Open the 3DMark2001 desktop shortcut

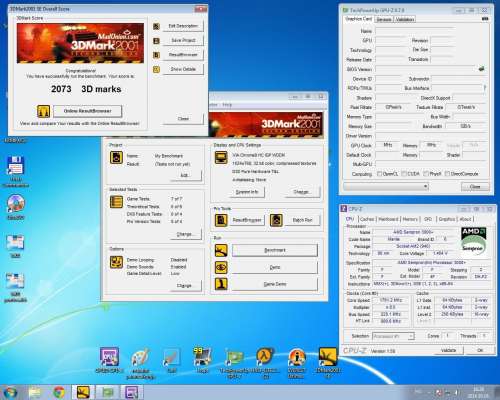(328, 363)
